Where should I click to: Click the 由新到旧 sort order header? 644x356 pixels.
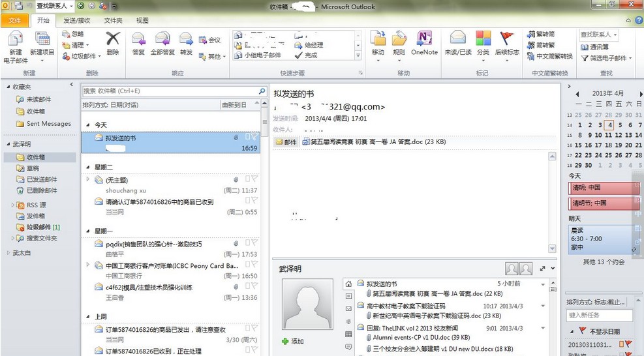[236, 104]
